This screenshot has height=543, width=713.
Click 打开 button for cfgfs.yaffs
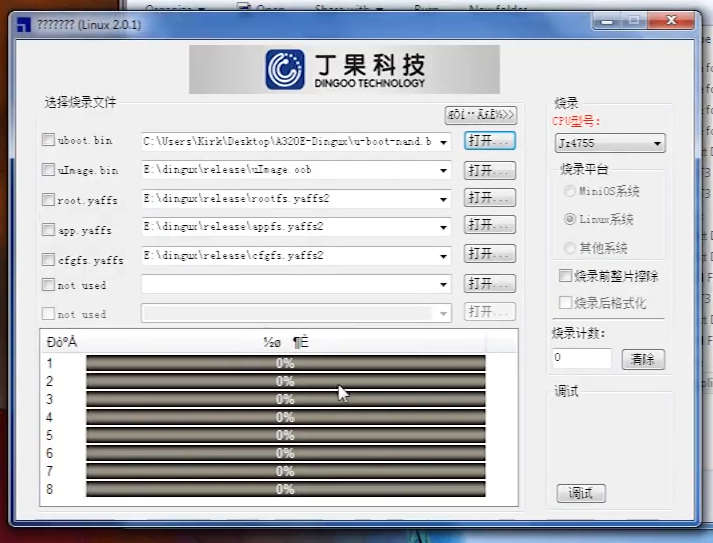coord(490,253)
